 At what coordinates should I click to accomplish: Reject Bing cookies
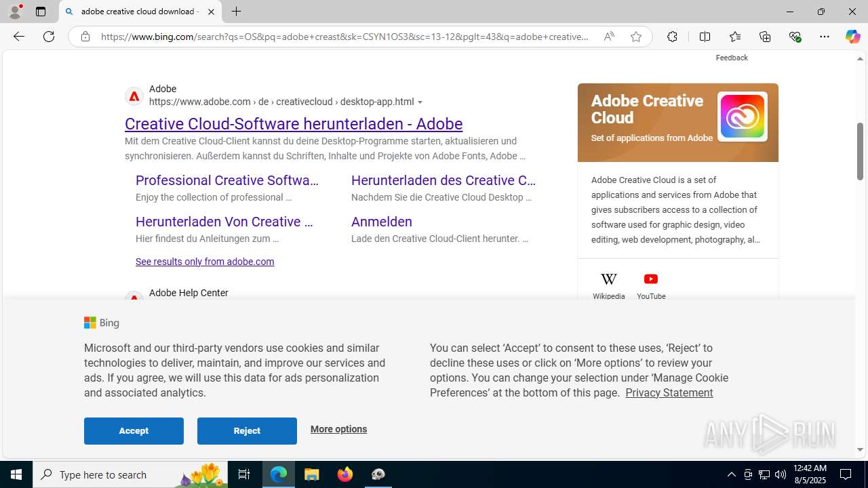pos(247,431)
